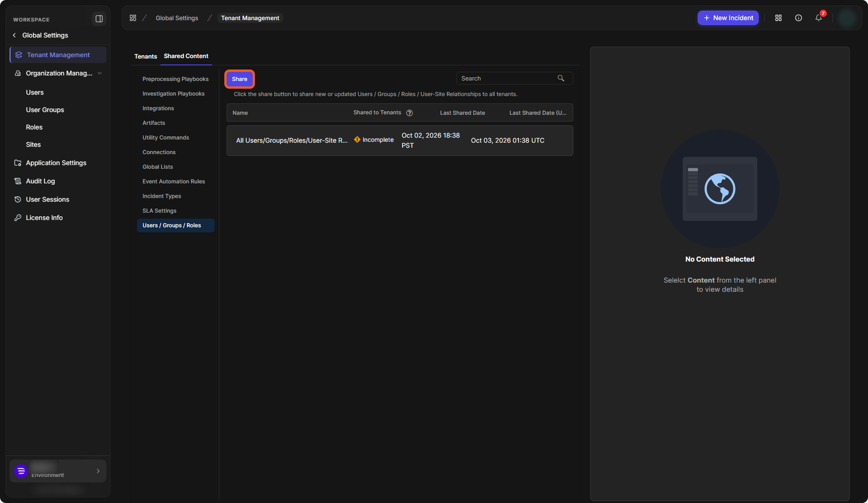The image size is (868, 503).
Task: Switch to the Tenants tab
Action: (146, 56)
